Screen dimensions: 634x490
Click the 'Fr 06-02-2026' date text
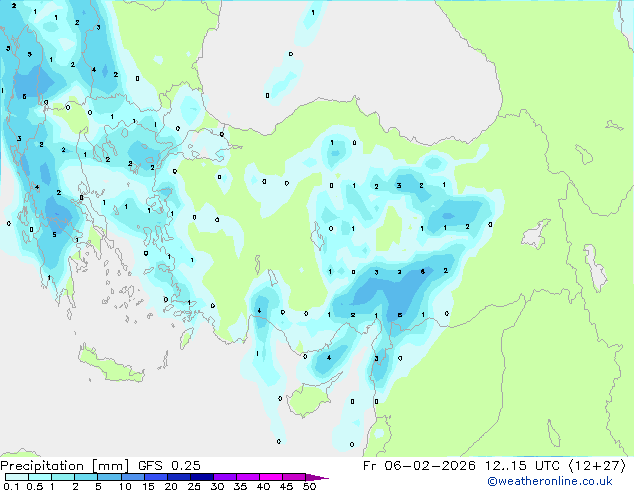(x=419, y=466)
